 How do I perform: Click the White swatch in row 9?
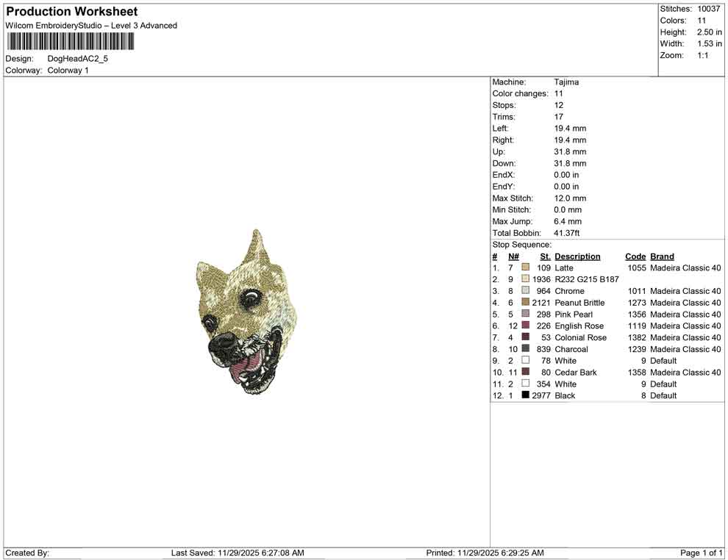pyautogui.click(x=525, y=361)
